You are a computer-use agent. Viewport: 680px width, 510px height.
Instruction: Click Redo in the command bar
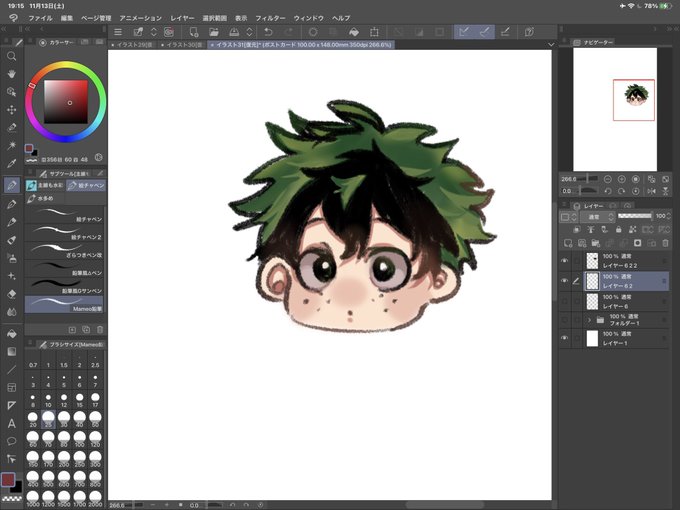coord(288,32)
